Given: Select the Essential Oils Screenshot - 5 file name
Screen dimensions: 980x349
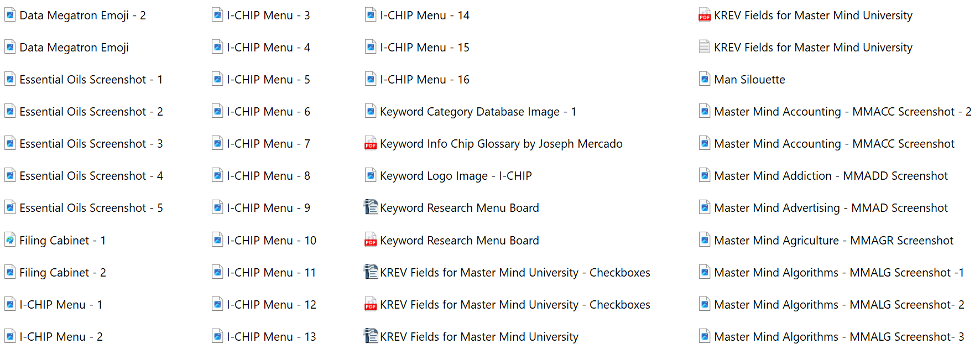Looking at the screenshot, I should (91, 208).
